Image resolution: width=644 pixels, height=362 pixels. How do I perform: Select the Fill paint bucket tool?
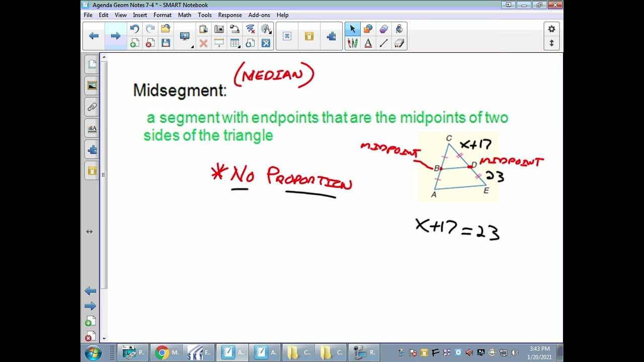399,29
